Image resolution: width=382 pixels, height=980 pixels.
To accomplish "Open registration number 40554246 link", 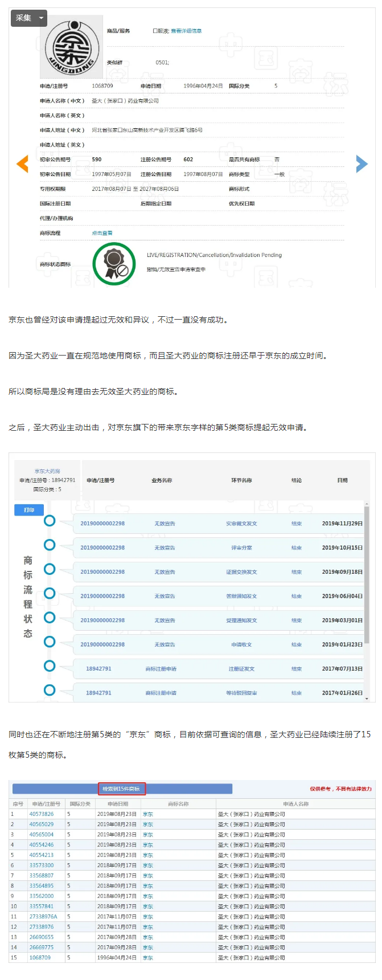I will 42,845.
